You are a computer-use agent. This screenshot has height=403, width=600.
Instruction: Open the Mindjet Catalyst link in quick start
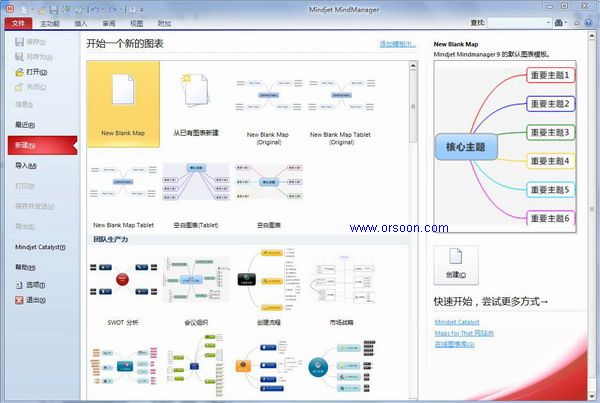(457, 322)
